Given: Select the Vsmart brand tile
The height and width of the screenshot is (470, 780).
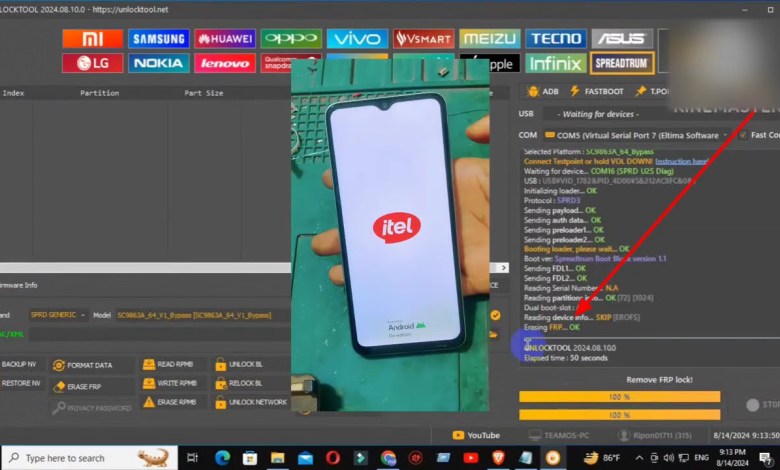Looking at the screenshot, I should pyautogui.click(x=423, y=39).
